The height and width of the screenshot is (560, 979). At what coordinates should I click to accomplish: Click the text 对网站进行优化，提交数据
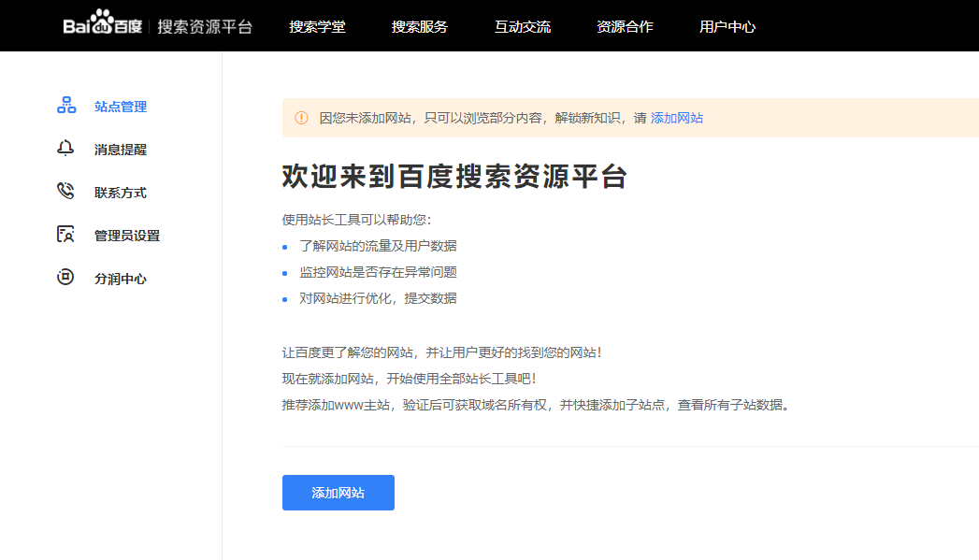tap(378, 298)
